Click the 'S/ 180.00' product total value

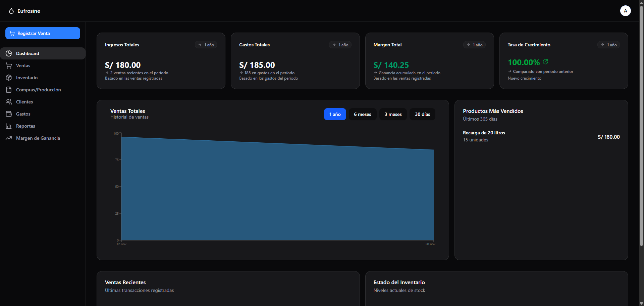[608, 137]
